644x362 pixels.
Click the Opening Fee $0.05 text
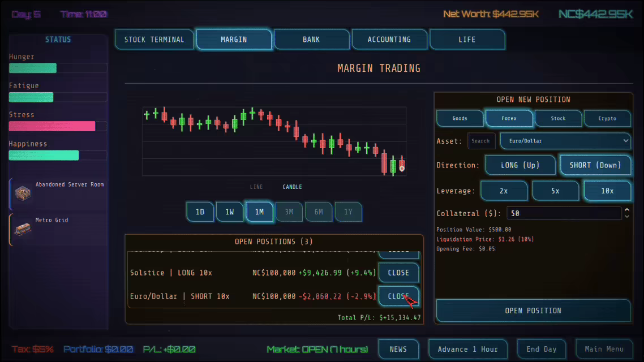pyautogui.click(x=466, y=249)
